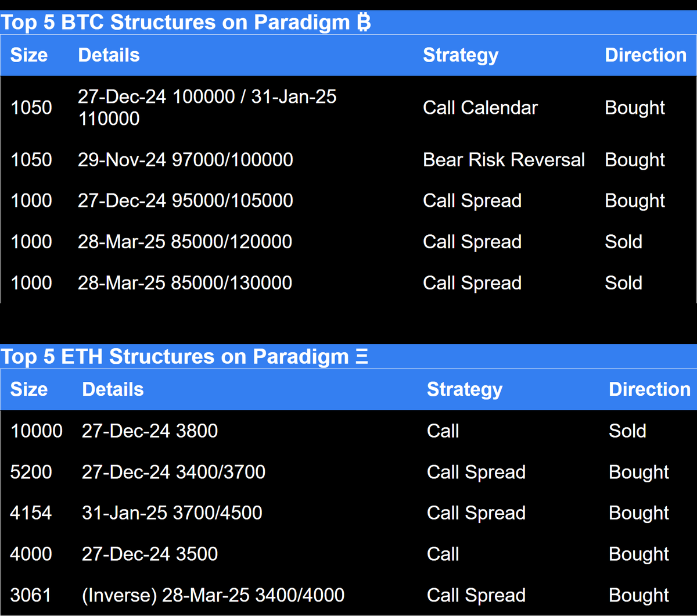Click 'Call Spread' in the 85000/120000 row
Image resolution: width=697 pixels, height=616 pixels.
(x=472, y=242)
